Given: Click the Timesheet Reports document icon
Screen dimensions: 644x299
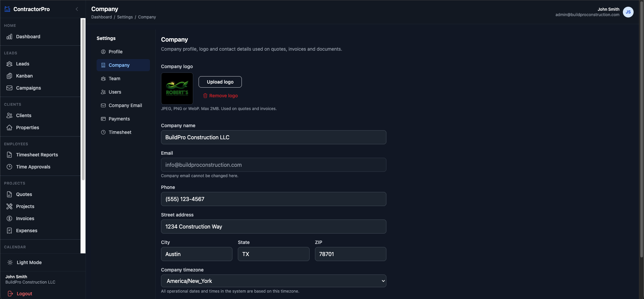Looking at the screenshot, I should point(9,155).
